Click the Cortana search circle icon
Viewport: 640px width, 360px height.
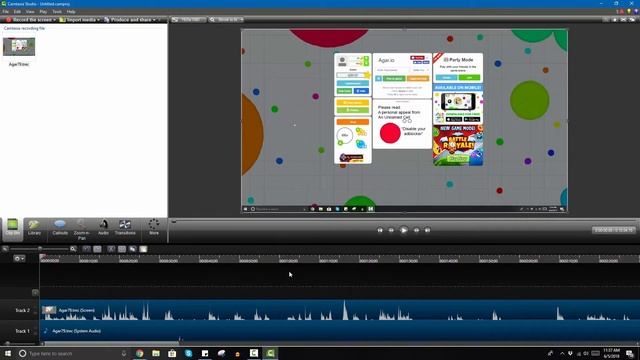22,353
